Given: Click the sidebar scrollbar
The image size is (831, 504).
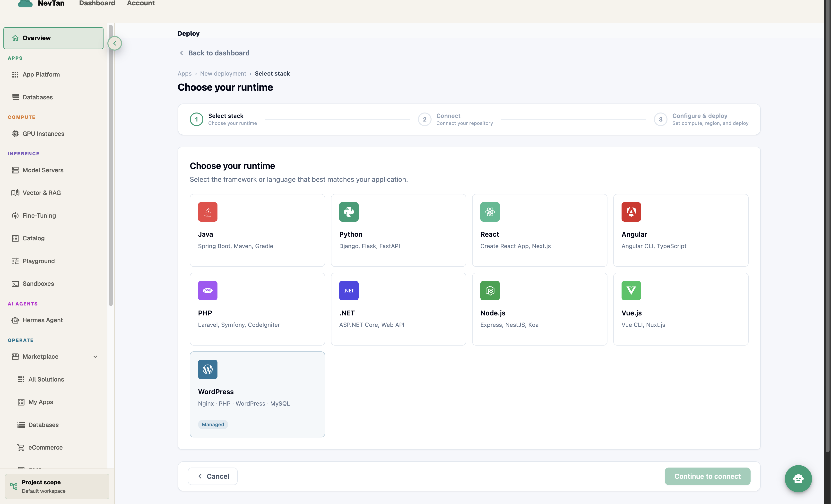Looking at the screenshot, I should click(111, 165).
